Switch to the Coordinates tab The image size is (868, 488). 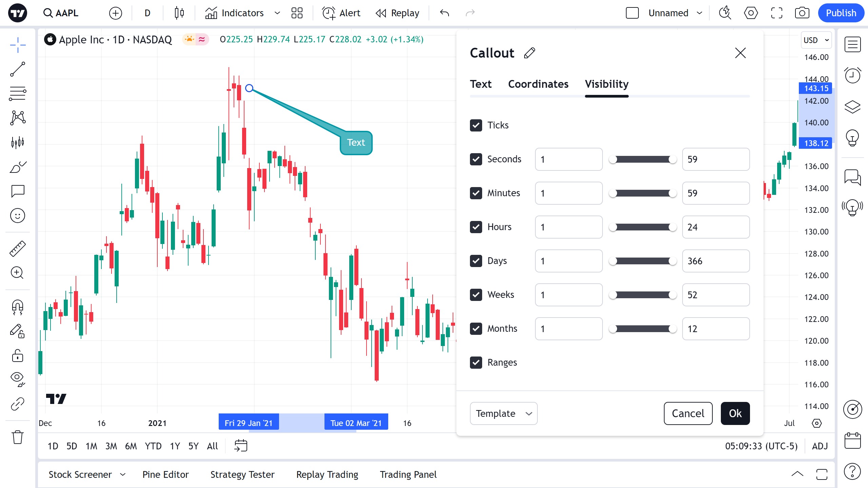click(538, 84)
